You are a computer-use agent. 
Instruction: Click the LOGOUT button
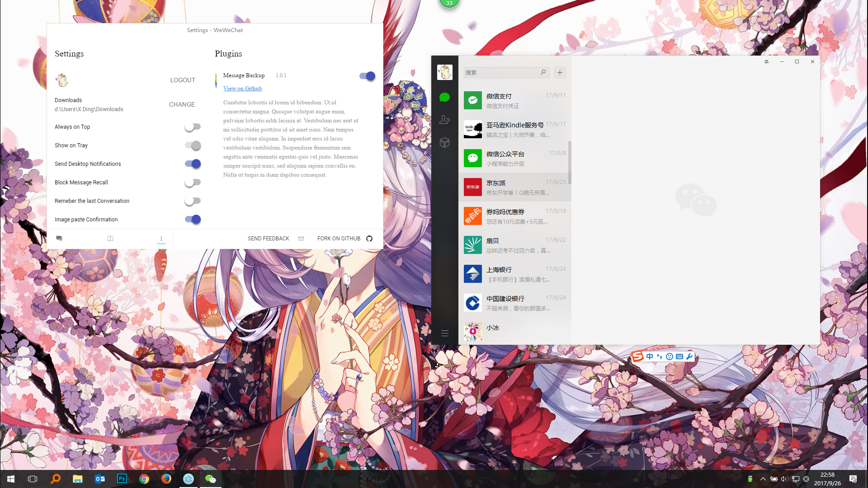[x=183, y=80]
